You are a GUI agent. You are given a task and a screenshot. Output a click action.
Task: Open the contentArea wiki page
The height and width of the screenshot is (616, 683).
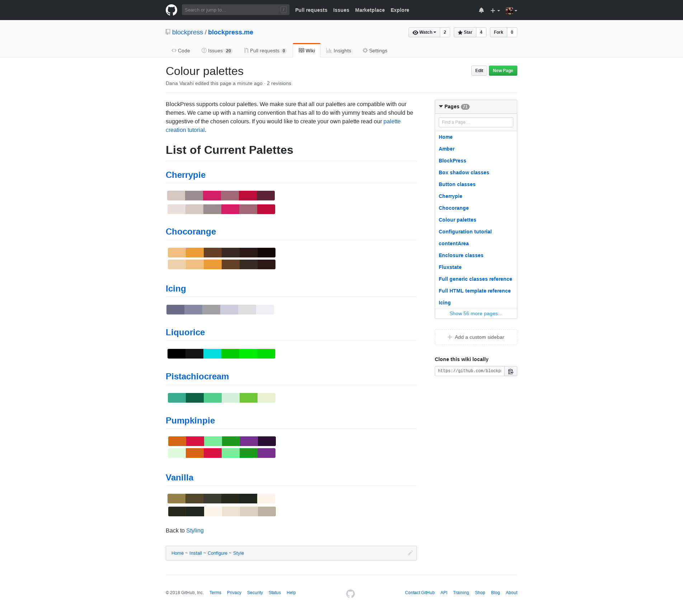click(x=454, y=243)
